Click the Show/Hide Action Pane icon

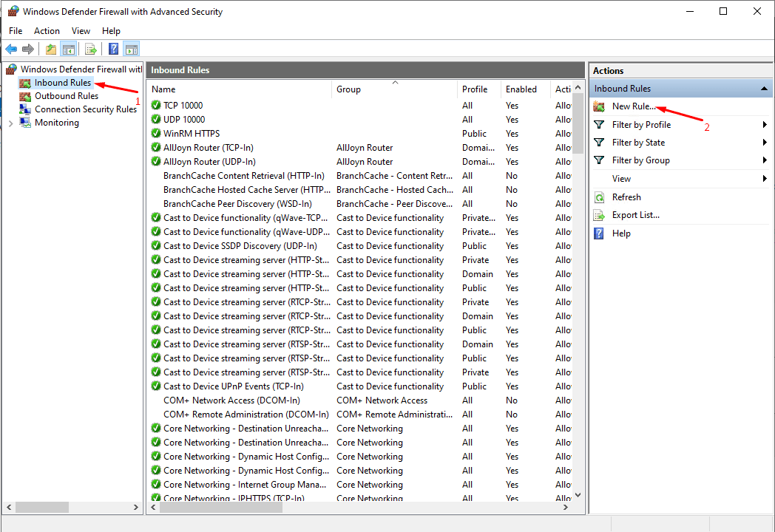tap(132, 49)
